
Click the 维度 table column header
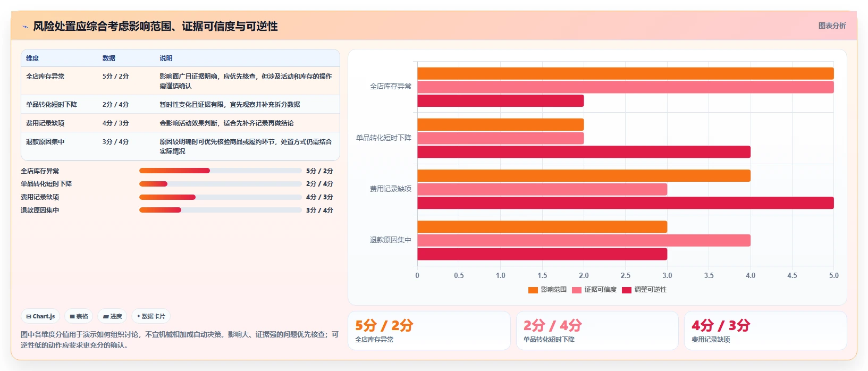pyautogui.click(x=32, y=58)
